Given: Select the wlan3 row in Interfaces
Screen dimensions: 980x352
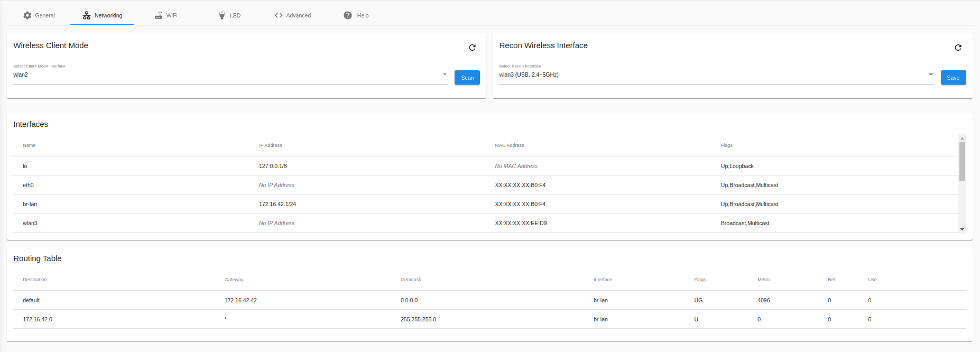Looking at the screenshot, I should coord(485,223).
